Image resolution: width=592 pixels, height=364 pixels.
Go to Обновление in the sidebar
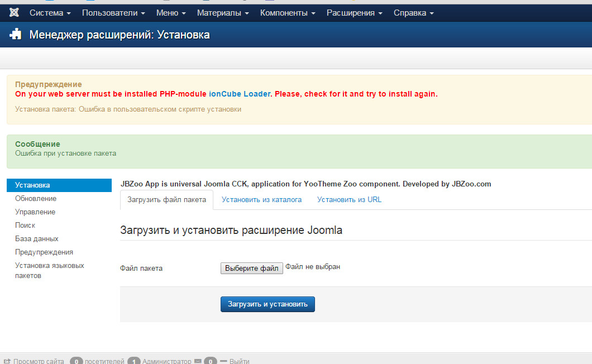[36, 198]
